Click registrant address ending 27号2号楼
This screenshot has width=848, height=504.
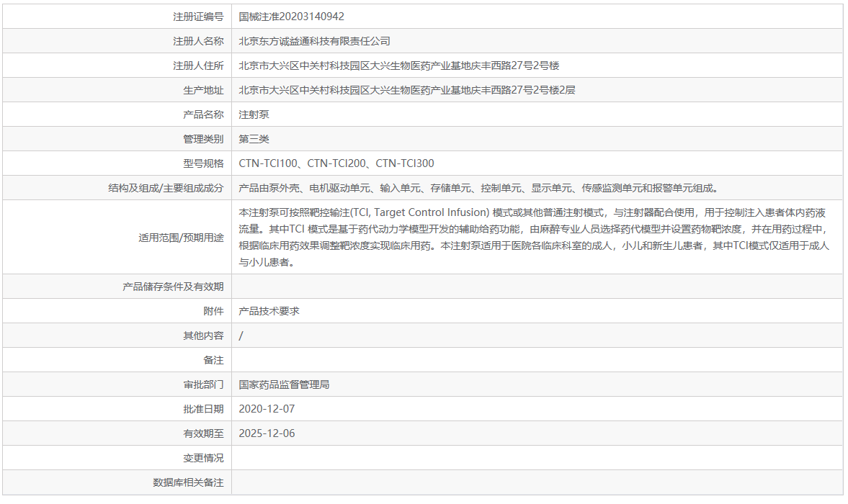[399, 66]
